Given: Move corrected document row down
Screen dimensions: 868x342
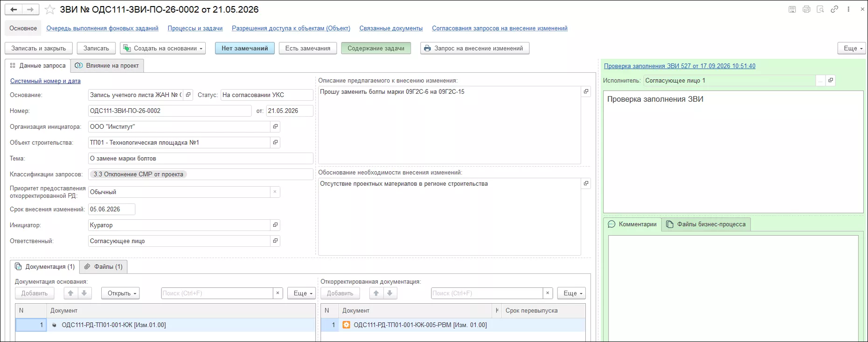Looking at the screenshot, I should 390,293.
